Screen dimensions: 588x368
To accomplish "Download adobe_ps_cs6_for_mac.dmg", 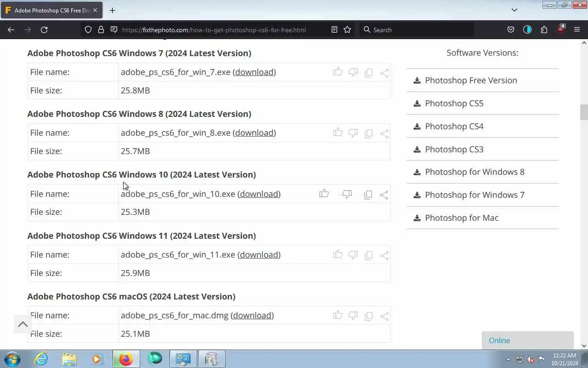I will click(x=252, y=315).
